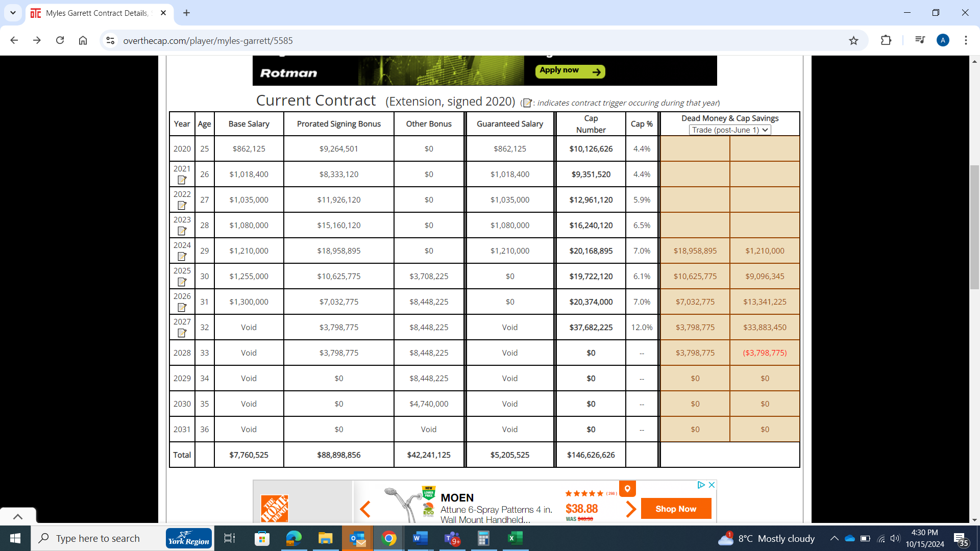Open Excel from the taskbar

pyautogui.click(x=515, y=538)
